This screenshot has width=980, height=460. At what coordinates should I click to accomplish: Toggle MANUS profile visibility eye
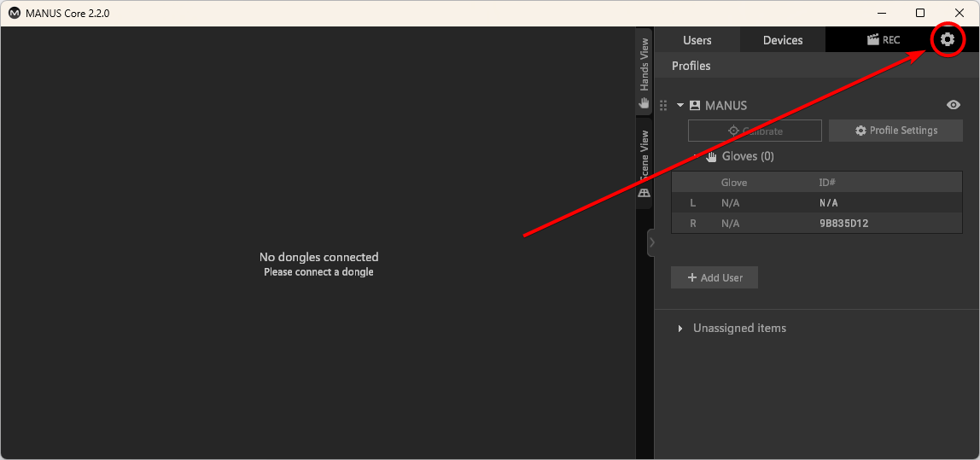click(x=954, y=105)
